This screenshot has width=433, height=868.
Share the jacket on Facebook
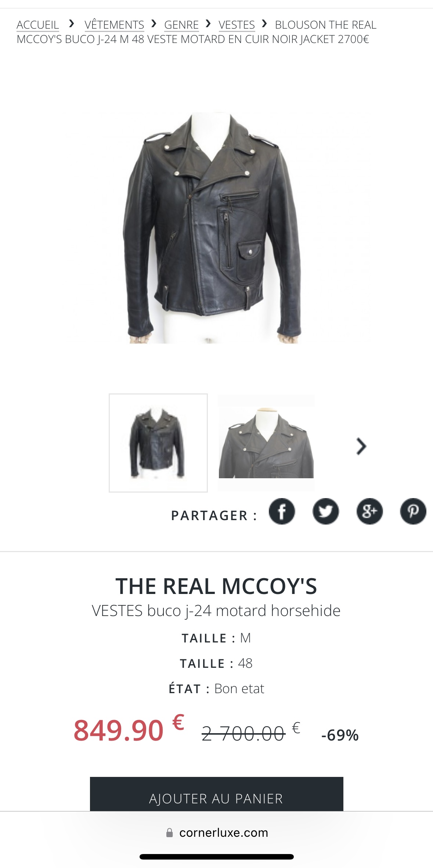(x=282, y=511)
